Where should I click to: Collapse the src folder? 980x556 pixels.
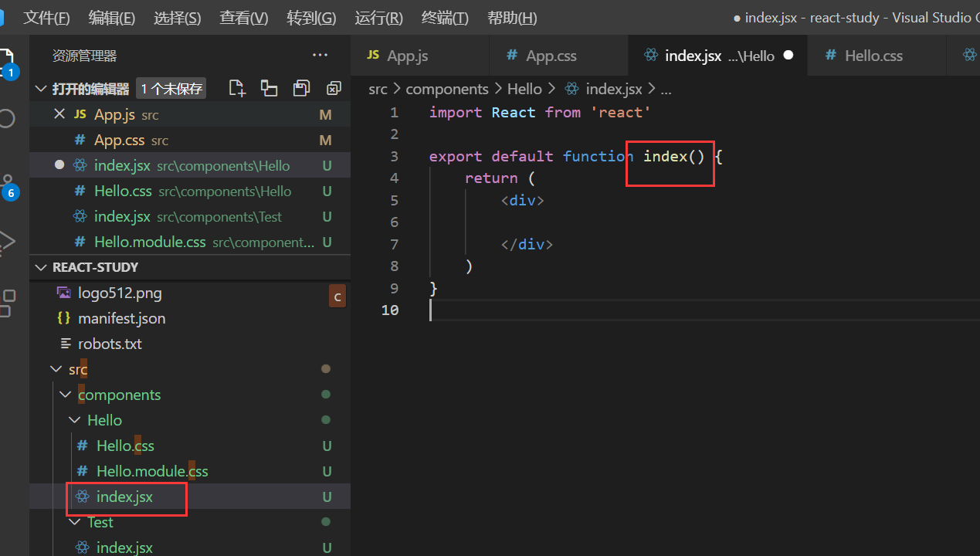point(55,369)
